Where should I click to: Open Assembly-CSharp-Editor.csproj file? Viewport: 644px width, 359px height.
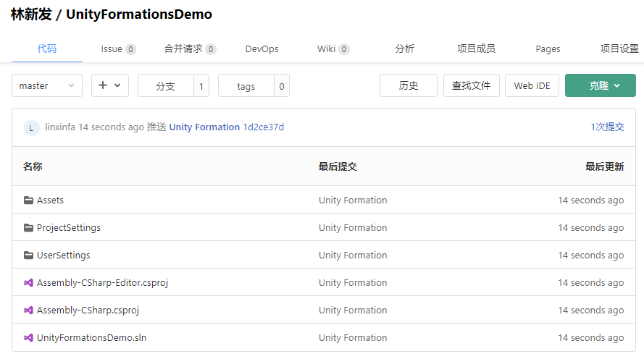102,283
